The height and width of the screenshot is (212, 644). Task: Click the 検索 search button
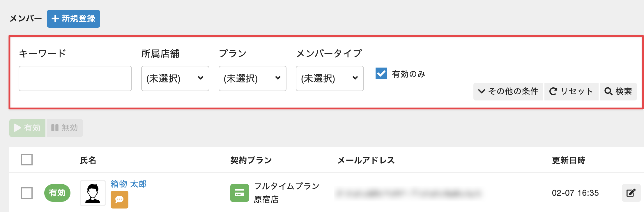pyautogui.click(x=618, y=91)
